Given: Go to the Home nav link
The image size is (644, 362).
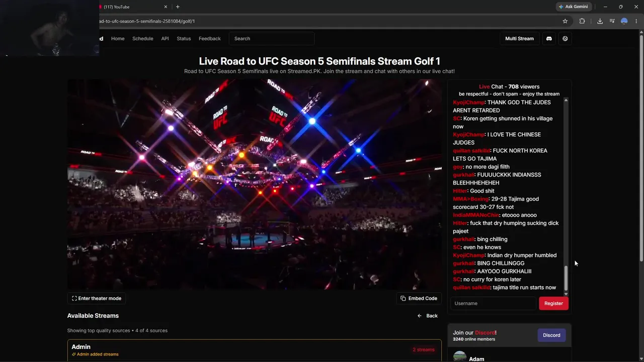Looking at the screenshot, I should click(x=118, y=39).
